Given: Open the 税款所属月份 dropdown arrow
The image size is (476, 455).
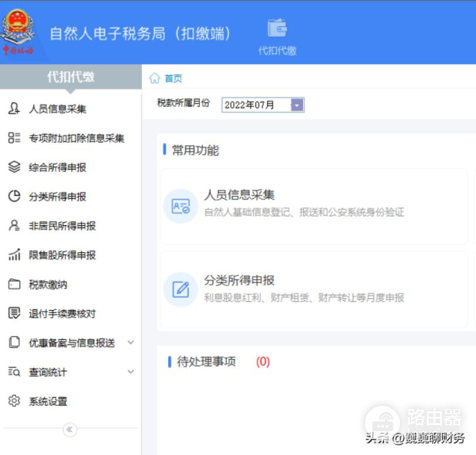Looking at the screenshot, I should click(297, 105).
